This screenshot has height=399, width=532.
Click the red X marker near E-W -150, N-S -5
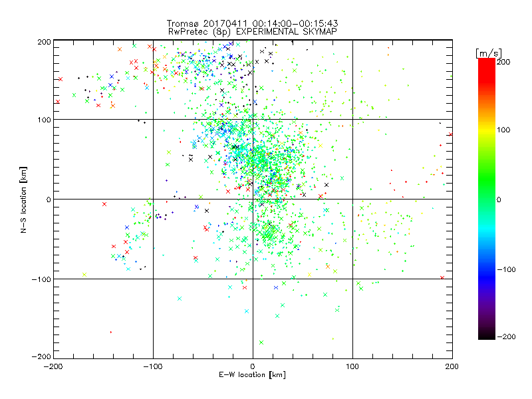tap(104, 204)
